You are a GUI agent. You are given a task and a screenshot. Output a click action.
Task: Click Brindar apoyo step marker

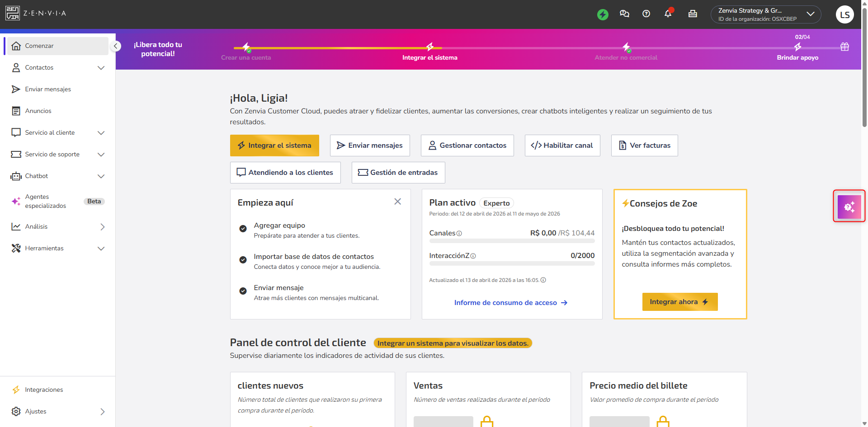(798, 47)
